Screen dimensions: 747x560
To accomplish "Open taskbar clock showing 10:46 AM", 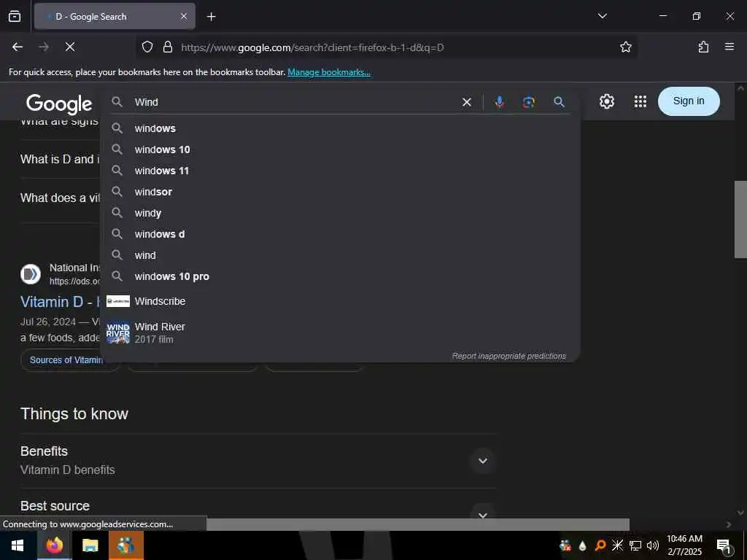I will (x=684, y=545).
